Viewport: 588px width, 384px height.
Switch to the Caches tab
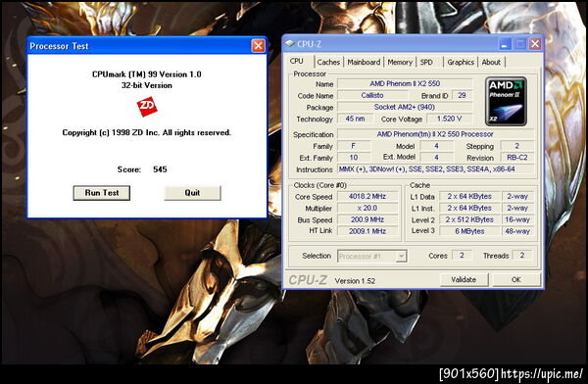point(328,63)
